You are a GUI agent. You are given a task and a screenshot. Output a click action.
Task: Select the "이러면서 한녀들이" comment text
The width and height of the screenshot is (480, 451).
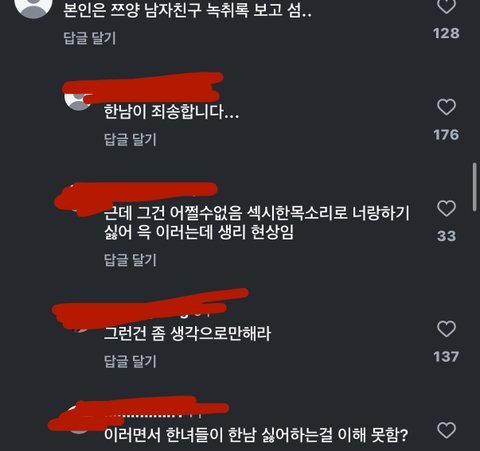[x=256, y=435]
